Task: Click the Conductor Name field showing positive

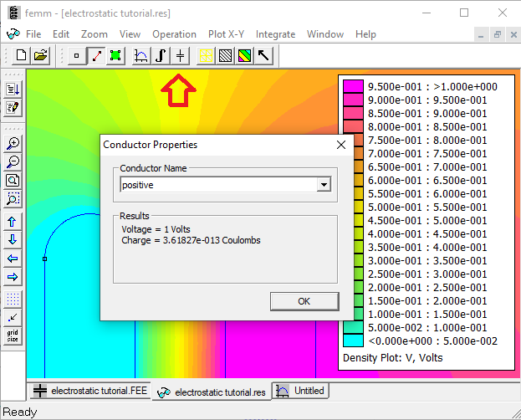Action: click(225, 185)
